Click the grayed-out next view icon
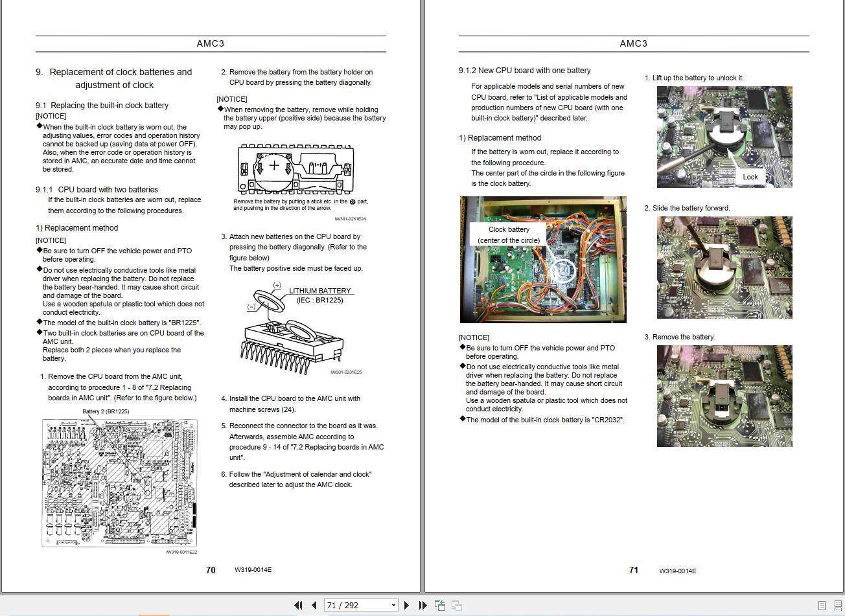Viewport: 845px width, 616px height. 457,605
